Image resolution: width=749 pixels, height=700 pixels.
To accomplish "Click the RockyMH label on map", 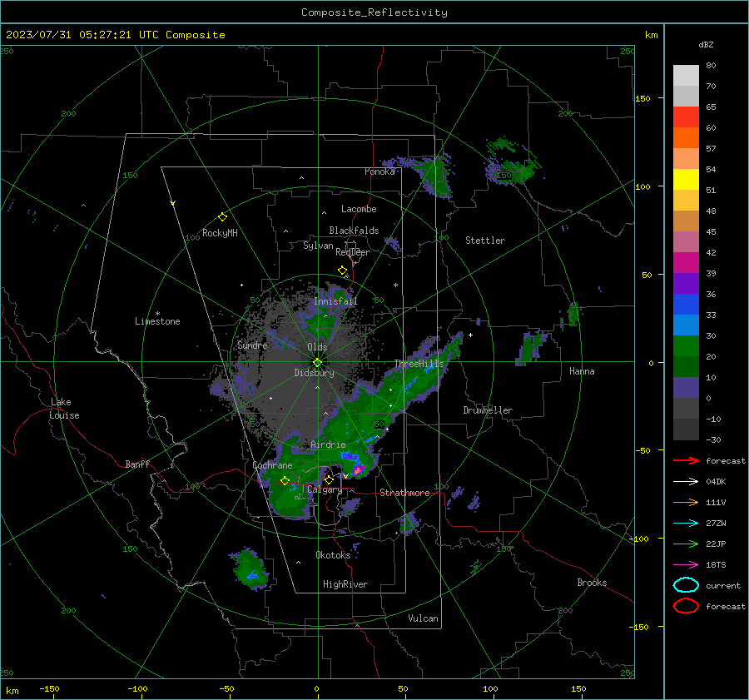I will pyautogui.click(x=220, y=233).
